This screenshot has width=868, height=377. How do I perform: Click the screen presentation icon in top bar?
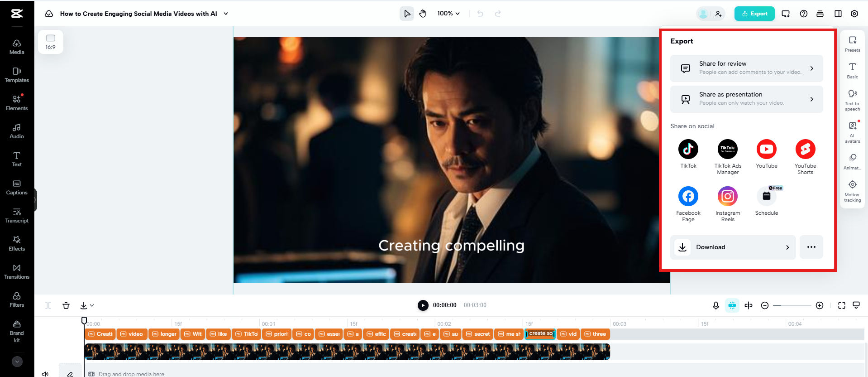pyautogui.click(x=786, y=14)
